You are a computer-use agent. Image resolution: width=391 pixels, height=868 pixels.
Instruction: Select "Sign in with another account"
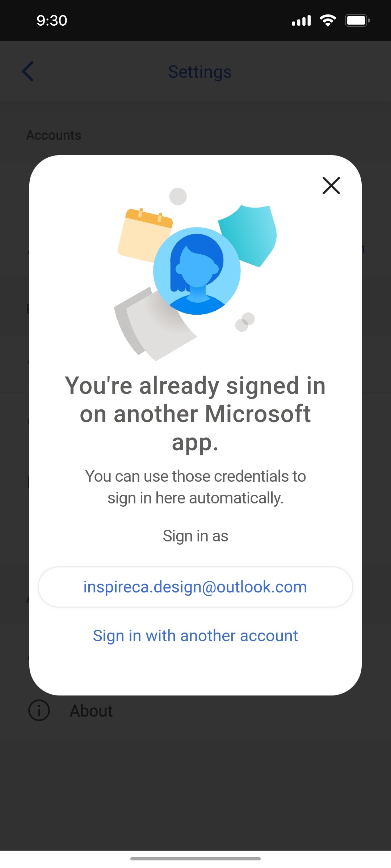(195, 635)
